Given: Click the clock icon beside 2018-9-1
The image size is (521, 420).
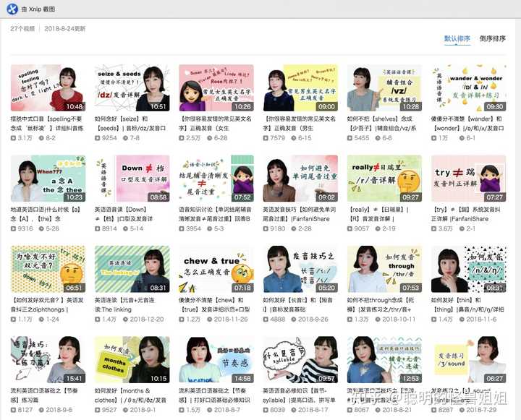Looking at the screenshot, I should click(x=126, y=410).
